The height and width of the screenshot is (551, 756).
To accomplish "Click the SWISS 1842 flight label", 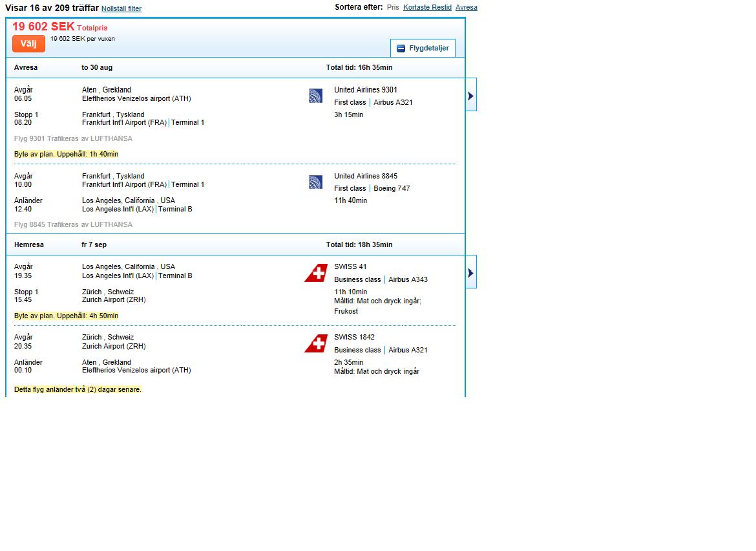I will coord(354,337).
